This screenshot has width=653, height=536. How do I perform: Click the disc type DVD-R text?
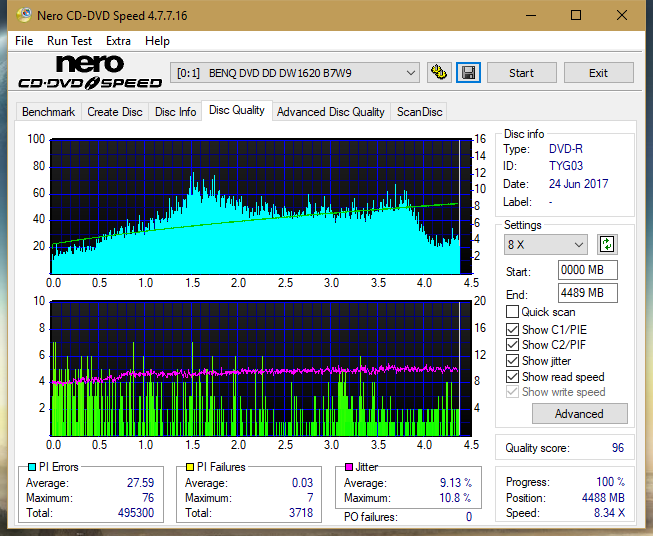coord(566,149)
